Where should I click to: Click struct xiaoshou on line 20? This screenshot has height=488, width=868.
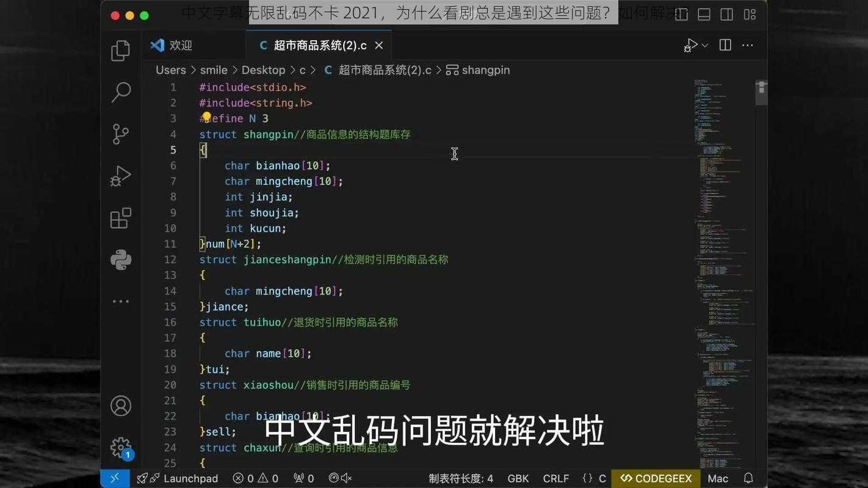click(247, 385)
